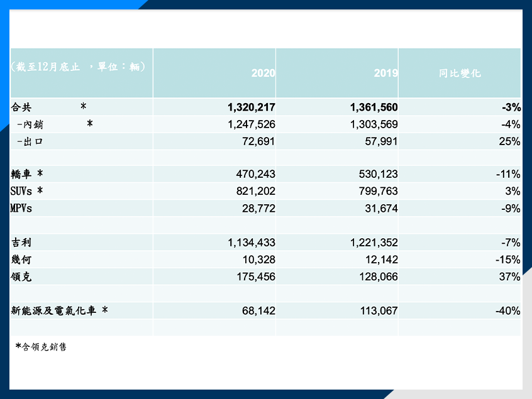This screenshot has width=532, height=399.
Task: Click the 領克 row label
Action: click(21, 276)
